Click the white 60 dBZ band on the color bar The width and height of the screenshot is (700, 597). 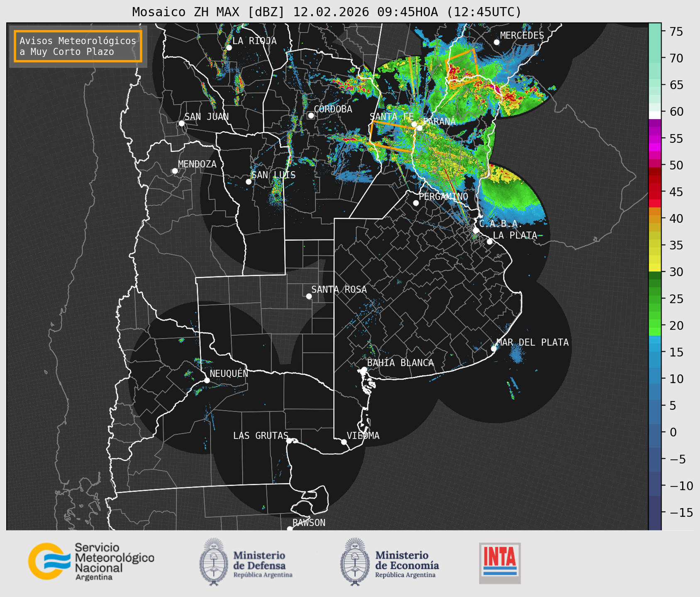[655, 115]
